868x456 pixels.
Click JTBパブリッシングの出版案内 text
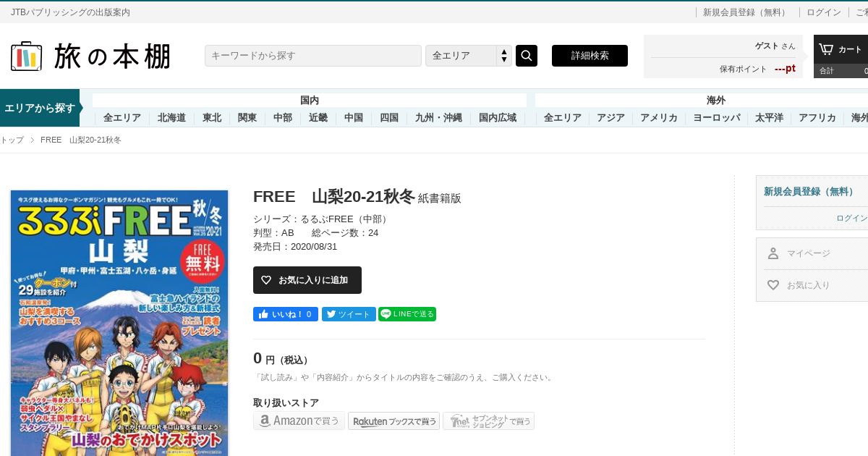pyautogui.click(x=71, y=12)
